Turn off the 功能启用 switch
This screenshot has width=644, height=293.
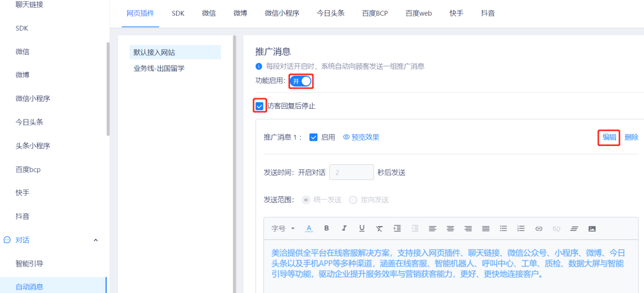[x=301, y=81]
